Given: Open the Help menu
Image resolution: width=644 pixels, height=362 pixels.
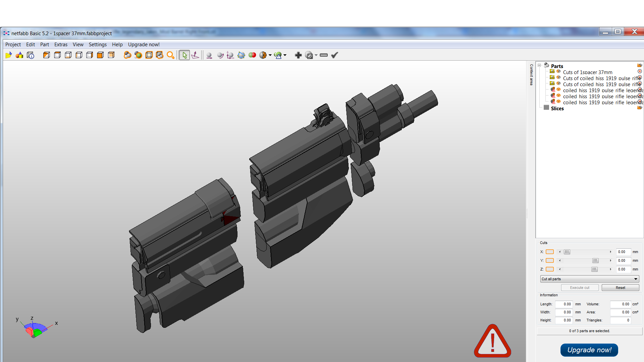Looking at the screenshot, I should (x=117, y=45).
